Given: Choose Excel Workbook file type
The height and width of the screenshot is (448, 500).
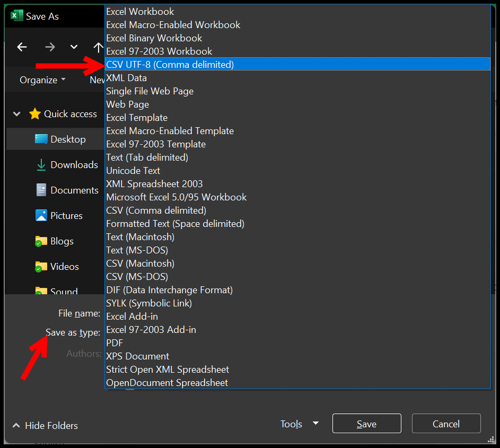Looking at the screenshot, I should click(x=297, y=12).
